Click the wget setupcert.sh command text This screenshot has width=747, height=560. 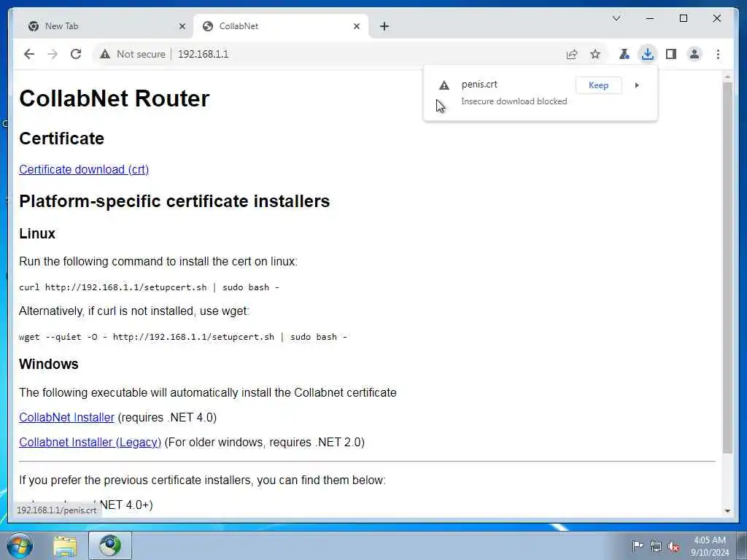[183, 337]
